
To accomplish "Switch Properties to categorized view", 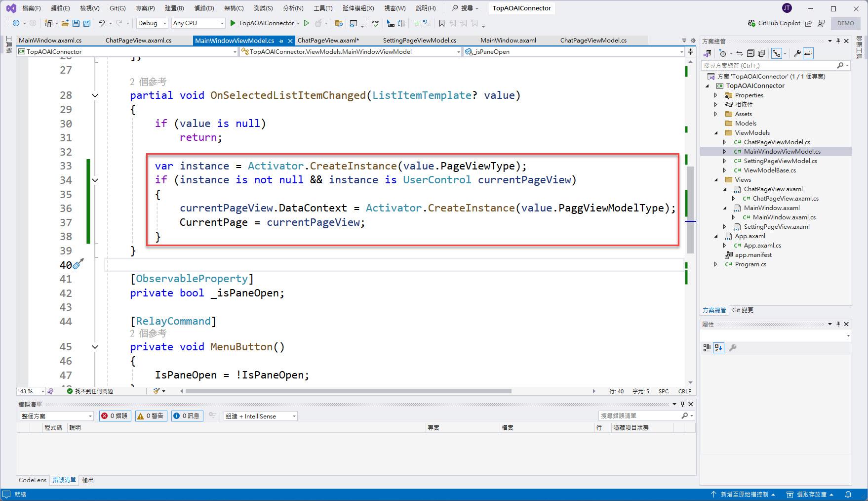I will click(707, 348).
